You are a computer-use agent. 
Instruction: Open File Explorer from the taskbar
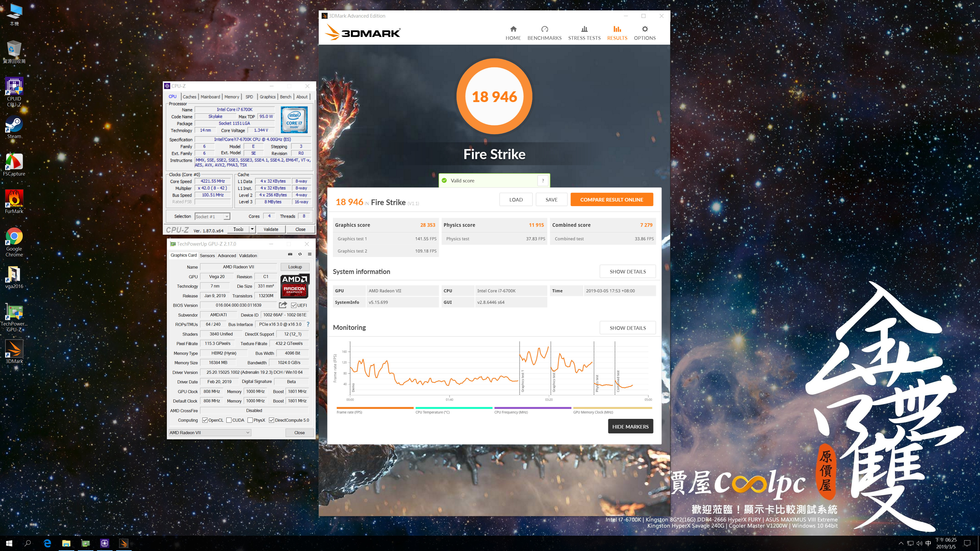[66, 543]
